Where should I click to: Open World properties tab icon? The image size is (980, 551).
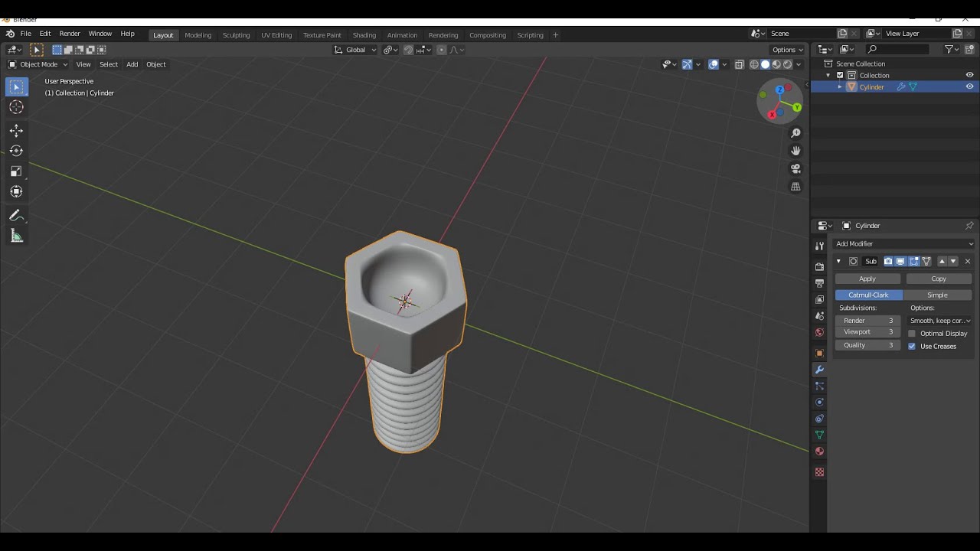[x=819, y=332]
